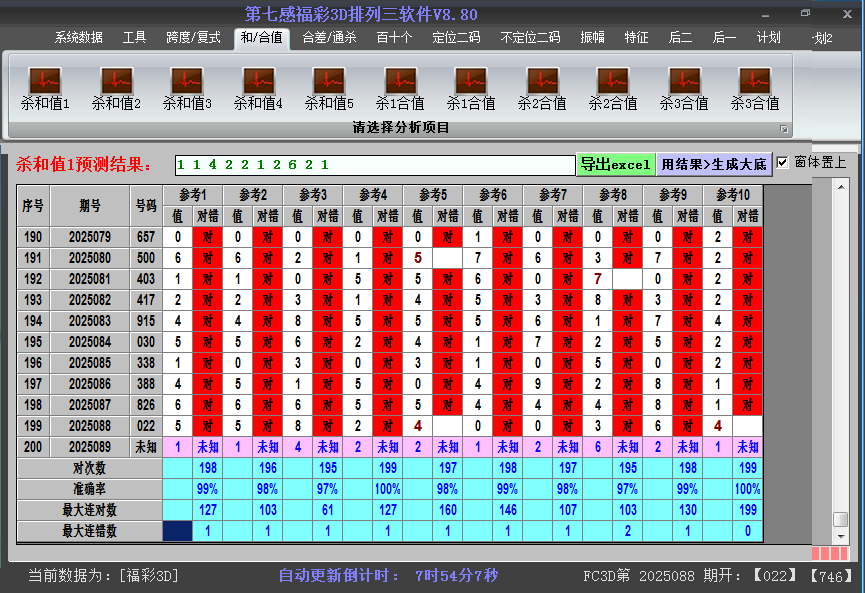Click the 导出excel button
The image size is (865, 593).
616,164
